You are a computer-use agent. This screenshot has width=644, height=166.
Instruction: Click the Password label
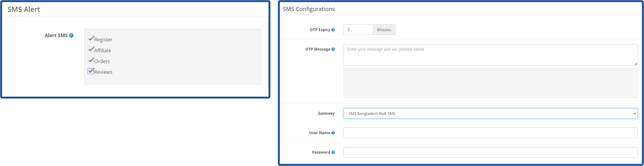coord(321,152)
